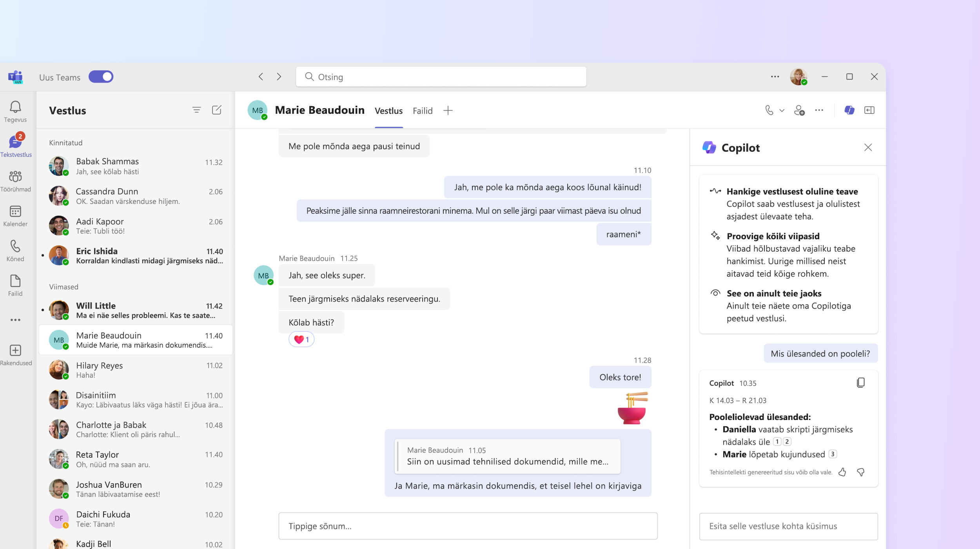Open settings ellipsis in title bar
Screen dimensions: 980x549
coord(775,76)
